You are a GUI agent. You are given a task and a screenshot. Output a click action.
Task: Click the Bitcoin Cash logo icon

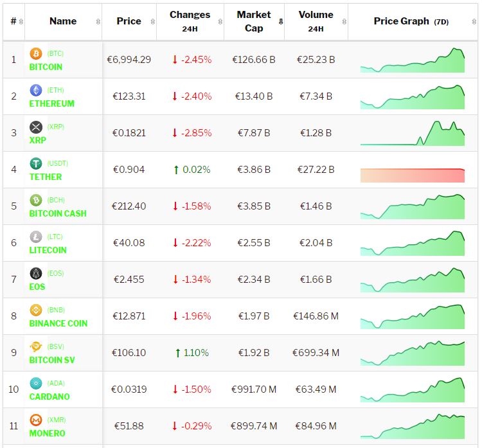click(36, 201)
